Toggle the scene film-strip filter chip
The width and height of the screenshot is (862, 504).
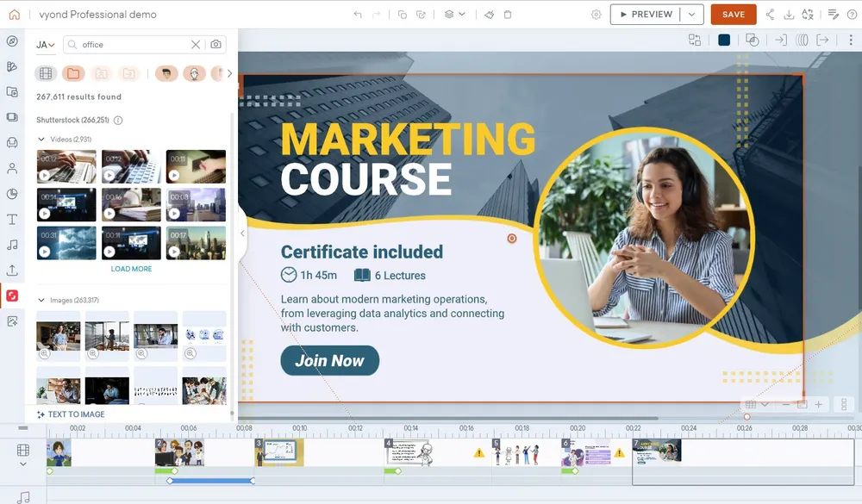[x=46, y=74]
